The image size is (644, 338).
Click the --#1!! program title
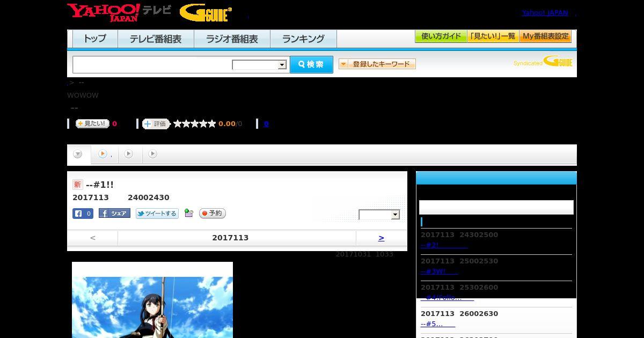tap(100, 185)
